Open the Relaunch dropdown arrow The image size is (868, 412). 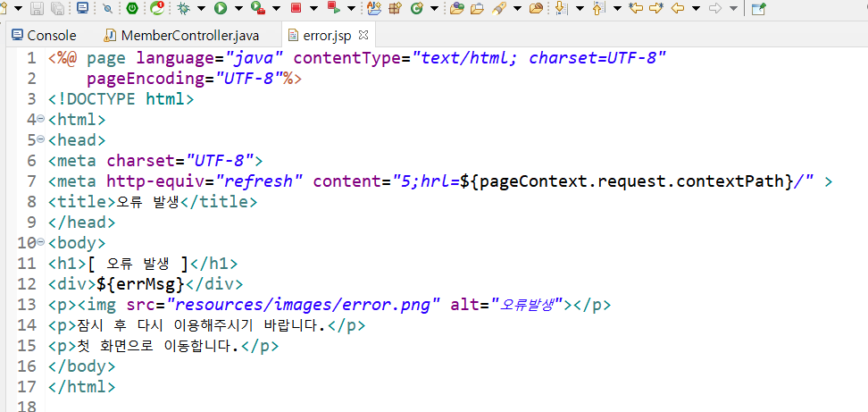351,8
